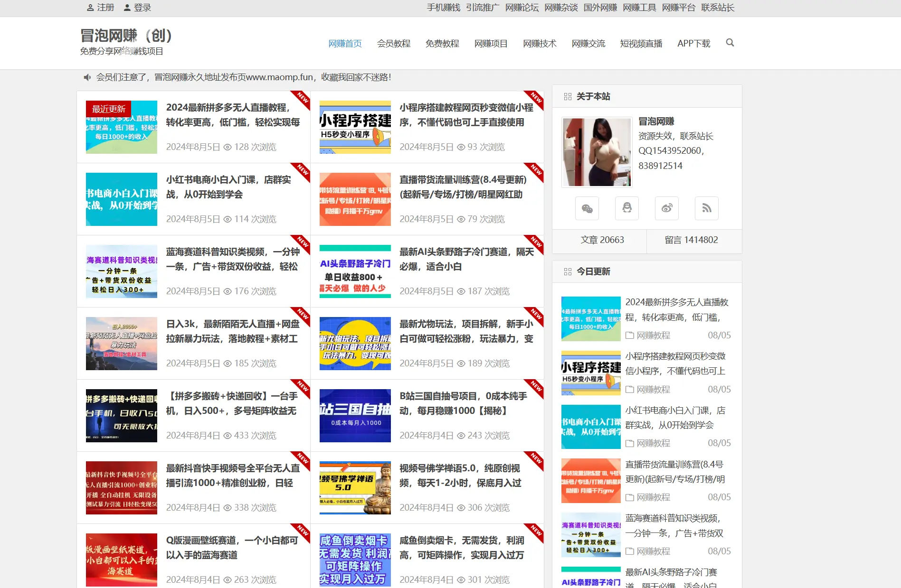Open article 视频号佛学禅语5.0
901x588 pixels.
pyautogui.click(x=460, y=476)
